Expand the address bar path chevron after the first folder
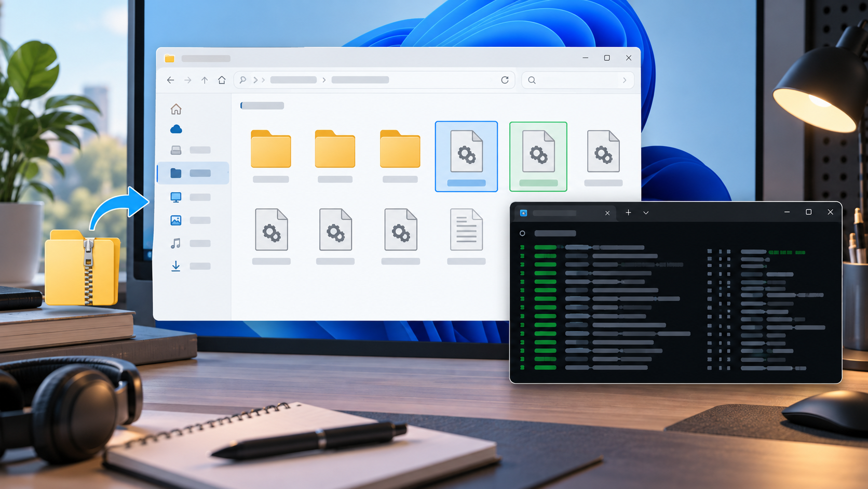 tap(324, 80)
